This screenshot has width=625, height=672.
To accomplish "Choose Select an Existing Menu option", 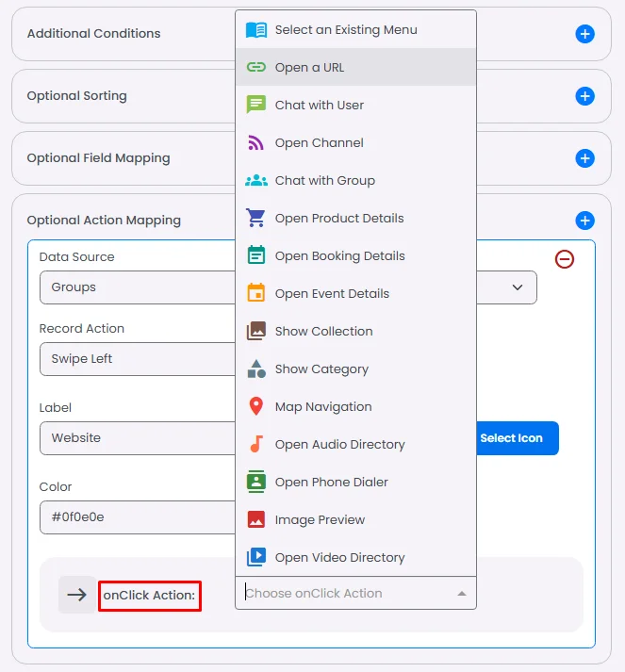I will 355,29.
